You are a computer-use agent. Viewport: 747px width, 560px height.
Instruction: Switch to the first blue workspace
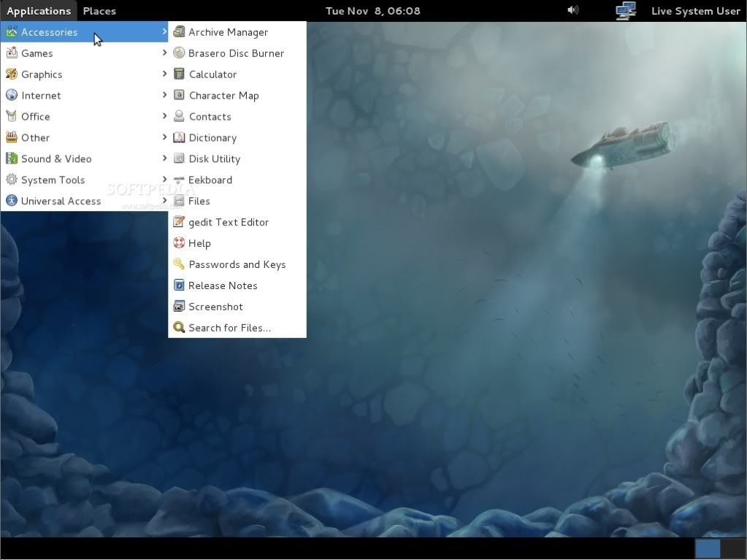(708, 548)
